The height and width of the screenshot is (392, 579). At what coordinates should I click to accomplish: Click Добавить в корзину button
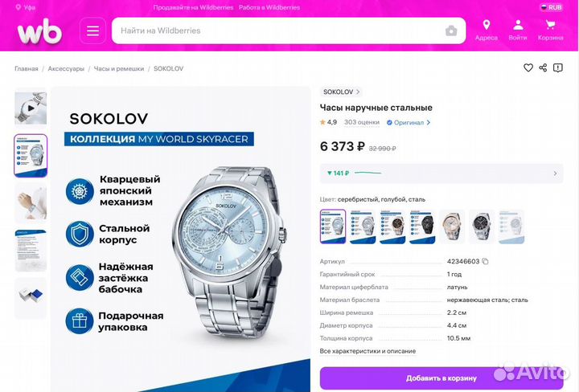tap(441, 378)
